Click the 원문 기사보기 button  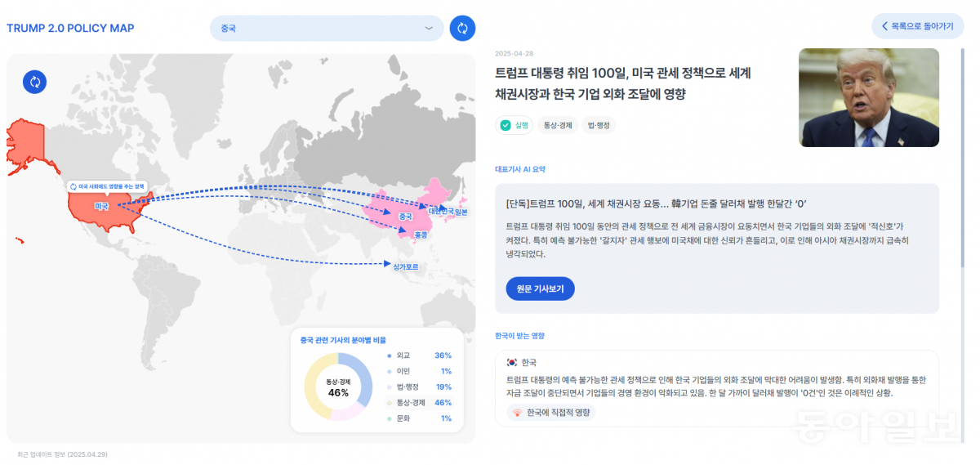tap(540, 288)
